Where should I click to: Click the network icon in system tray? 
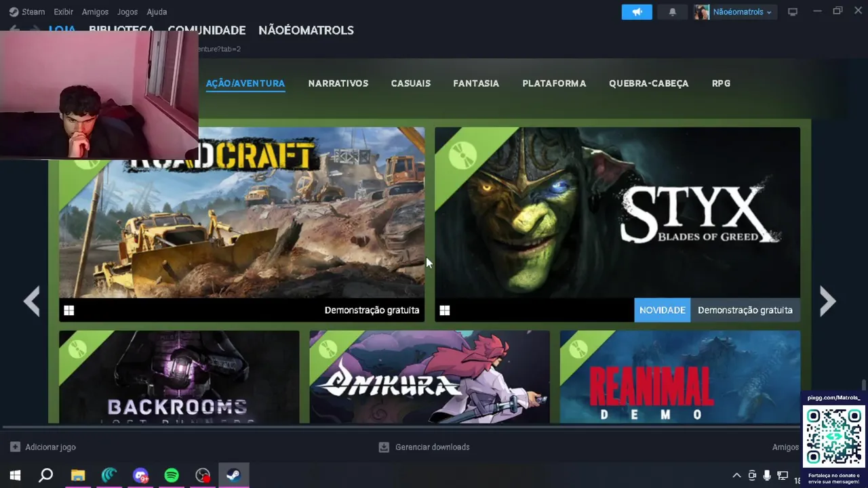tap(783, 476)
